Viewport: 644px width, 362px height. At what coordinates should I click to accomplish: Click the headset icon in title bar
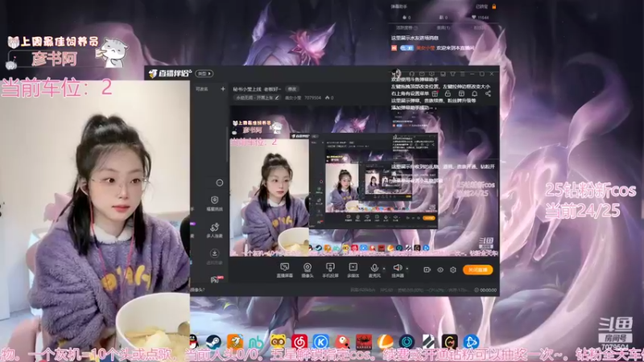click(x=412, y=74)
